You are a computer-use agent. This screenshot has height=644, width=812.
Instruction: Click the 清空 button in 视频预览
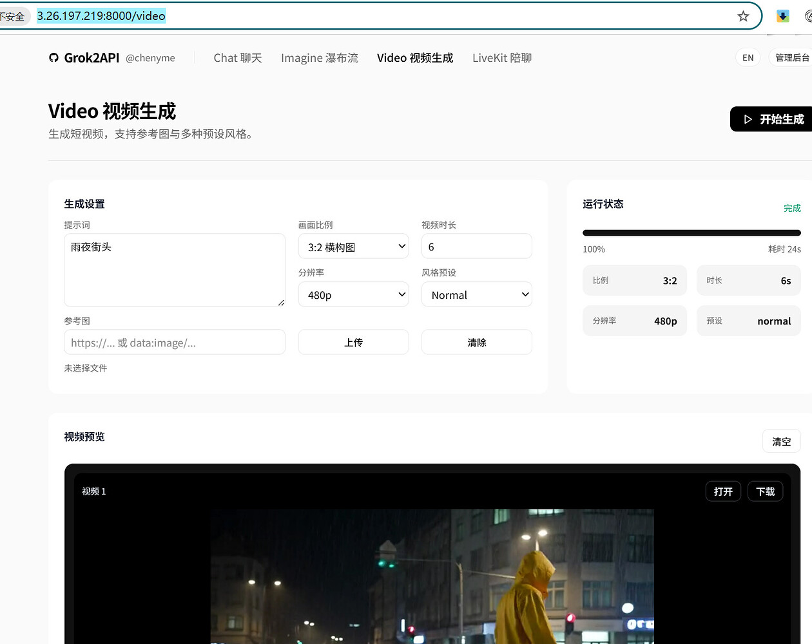tap(782, 441)
